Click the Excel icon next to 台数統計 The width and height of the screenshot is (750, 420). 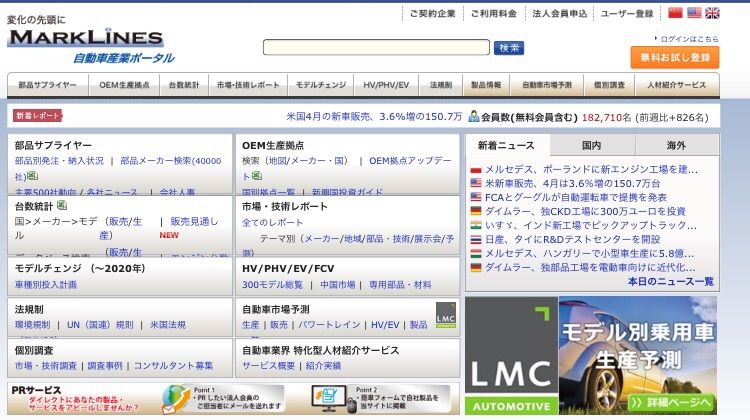pos(62,205)
